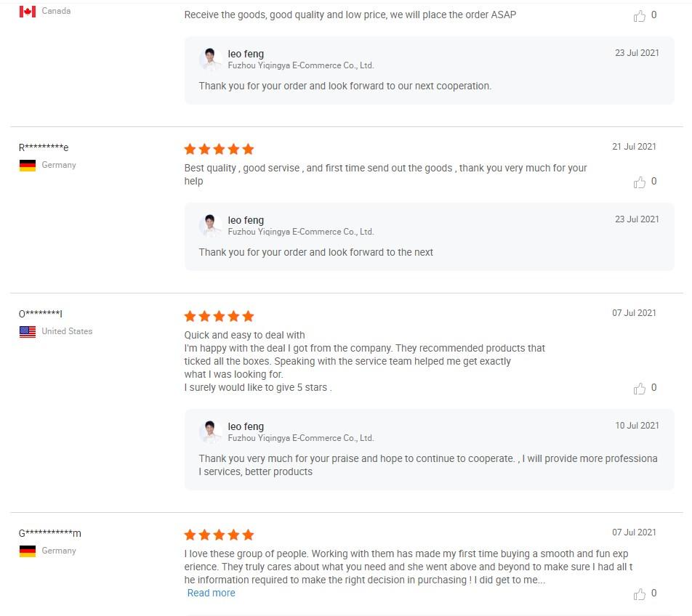Expand review with Read more link
692x616 pixels.
[211, 593]
